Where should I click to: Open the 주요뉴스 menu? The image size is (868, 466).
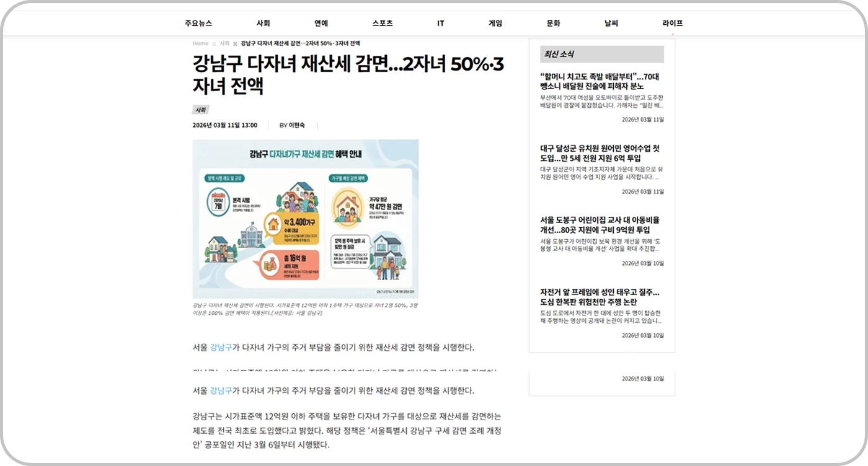click(x=198, y=24)
